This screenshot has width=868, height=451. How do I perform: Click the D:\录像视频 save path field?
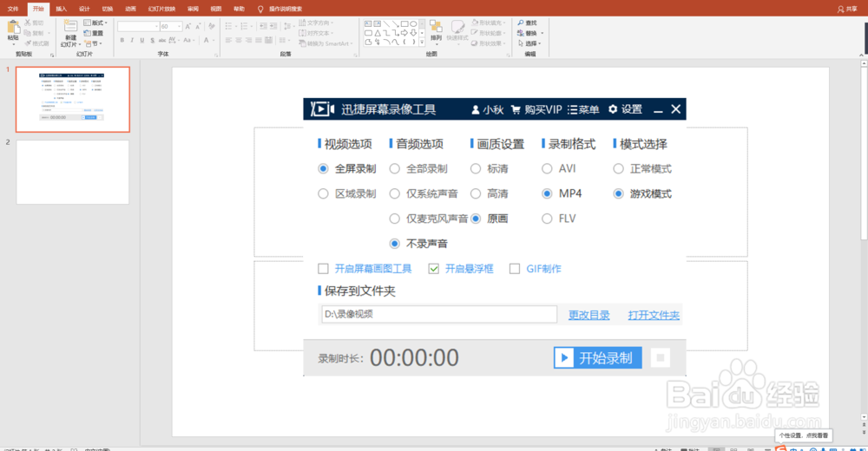[439, 314]
